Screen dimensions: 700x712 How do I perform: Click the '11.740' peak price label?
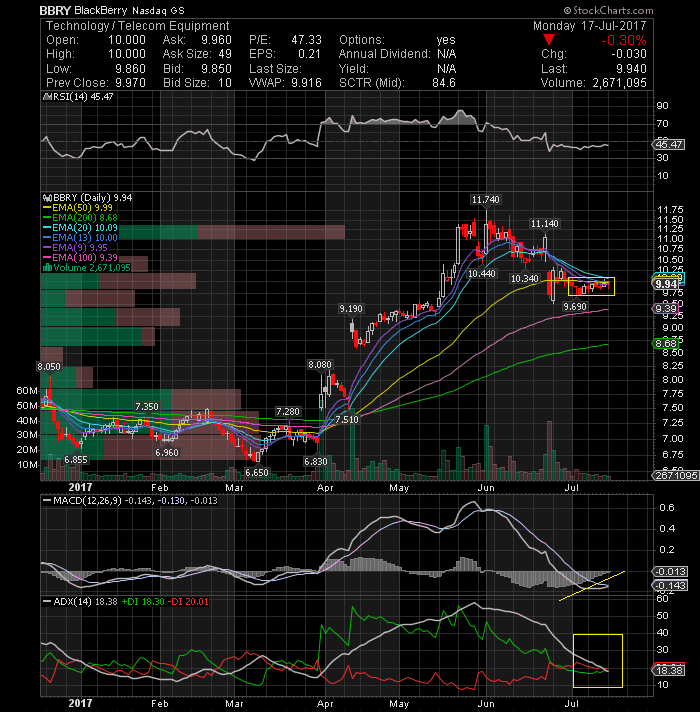click(485, 200)
